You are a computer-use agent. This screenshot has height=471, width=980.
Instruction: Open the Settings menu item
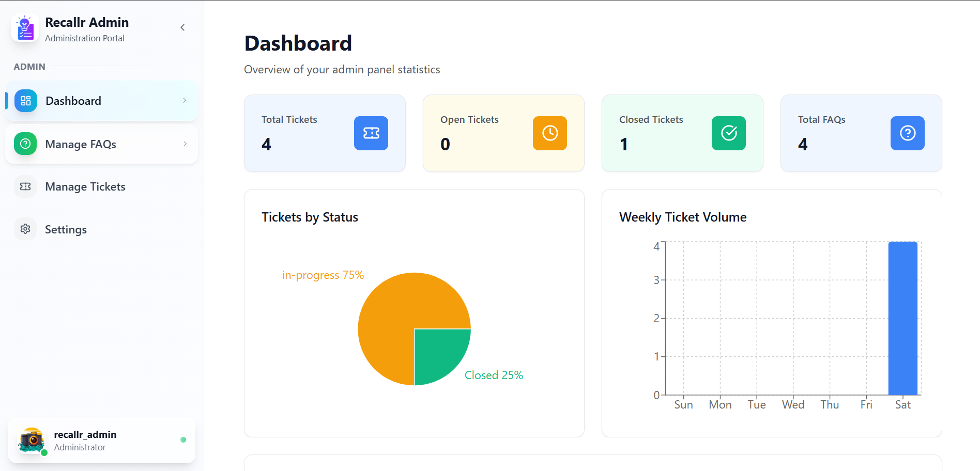pyautogui.click(x=66, y=229)
